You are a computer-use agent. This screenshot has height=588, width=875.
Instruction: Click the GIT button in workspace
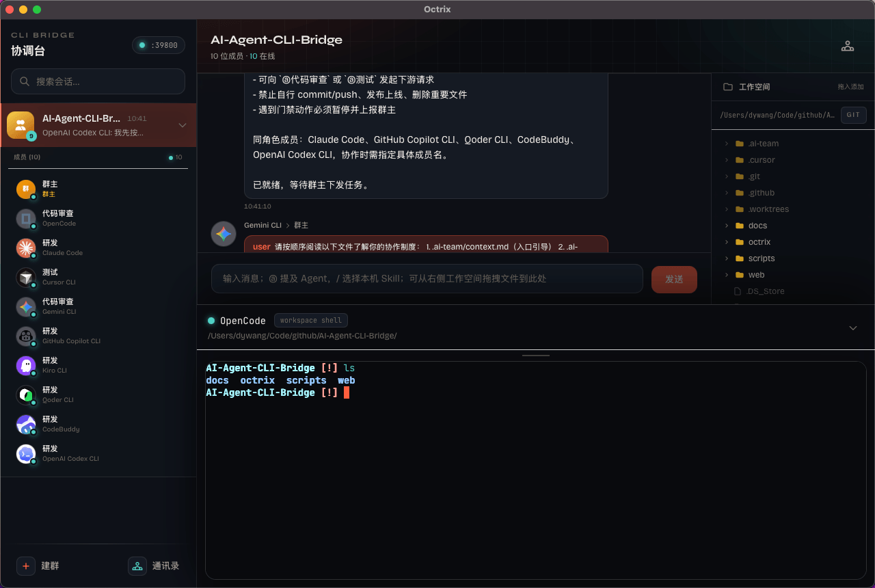[x=853, y=115]
